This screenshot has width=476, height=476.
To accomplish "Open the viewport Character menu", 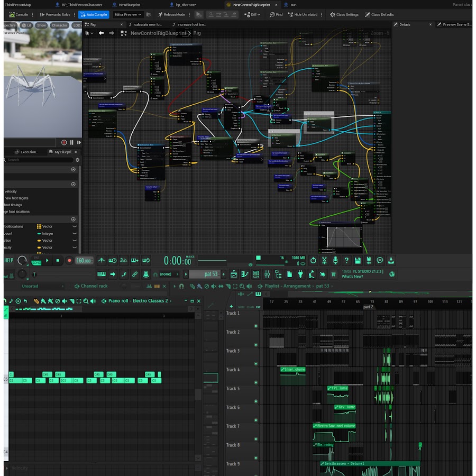I will coord(59,25).
